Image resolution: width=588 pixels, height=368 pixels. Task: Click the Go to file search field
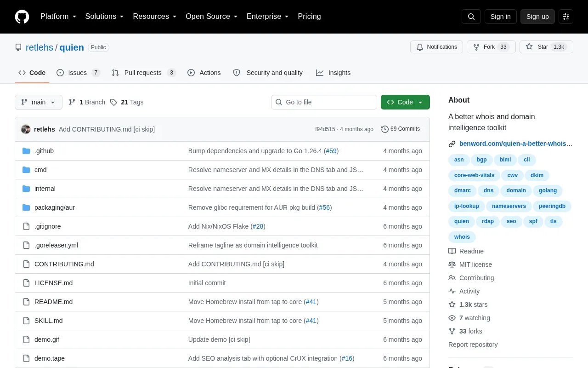tap(324, 102)
